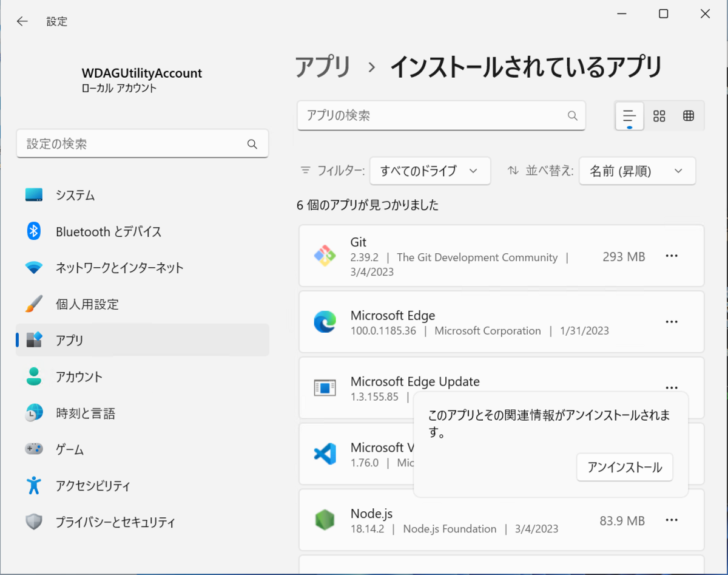728x575 pixels.
Task: Open ネットワークとインターネット settings
Action: (143, 268)
